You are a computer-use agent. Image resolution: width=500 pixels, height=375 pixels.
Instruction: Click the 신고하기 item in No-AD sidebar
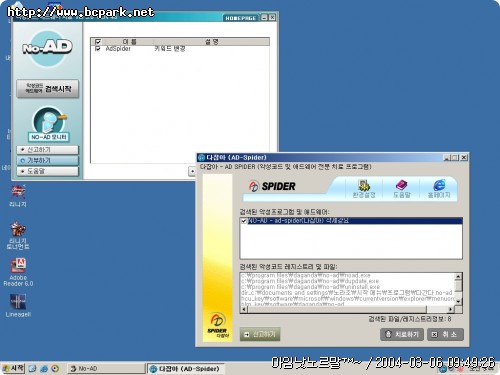(48, 150)
